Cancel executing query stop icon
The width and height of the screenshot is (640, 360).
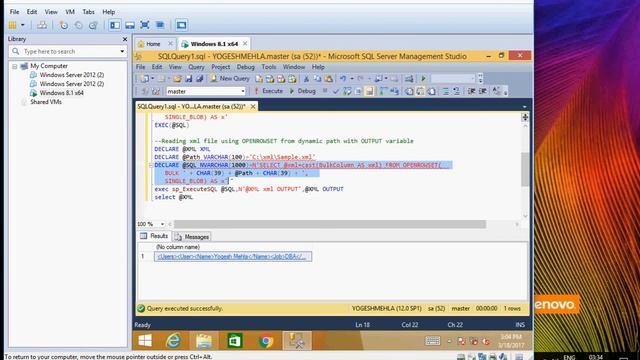(325, 91)
